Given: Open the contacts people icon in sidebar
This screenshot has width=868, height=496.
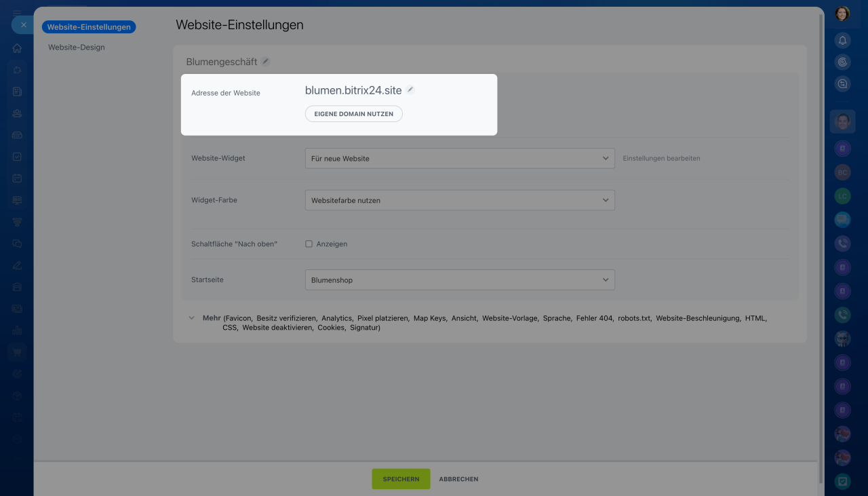Looking at the screenshot, I should pos(17,113).
